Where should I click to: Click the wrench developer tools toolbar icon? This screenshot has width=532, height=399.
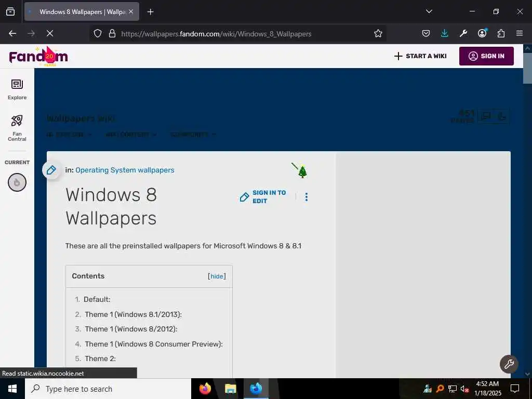pos(463,33)
